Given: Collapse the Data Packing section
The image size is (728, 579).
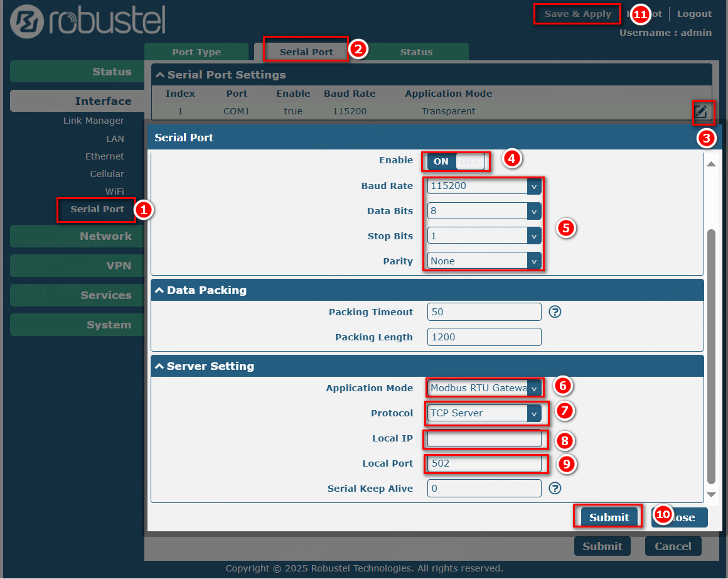Looking at the screenshot, I should click(159, 290).
